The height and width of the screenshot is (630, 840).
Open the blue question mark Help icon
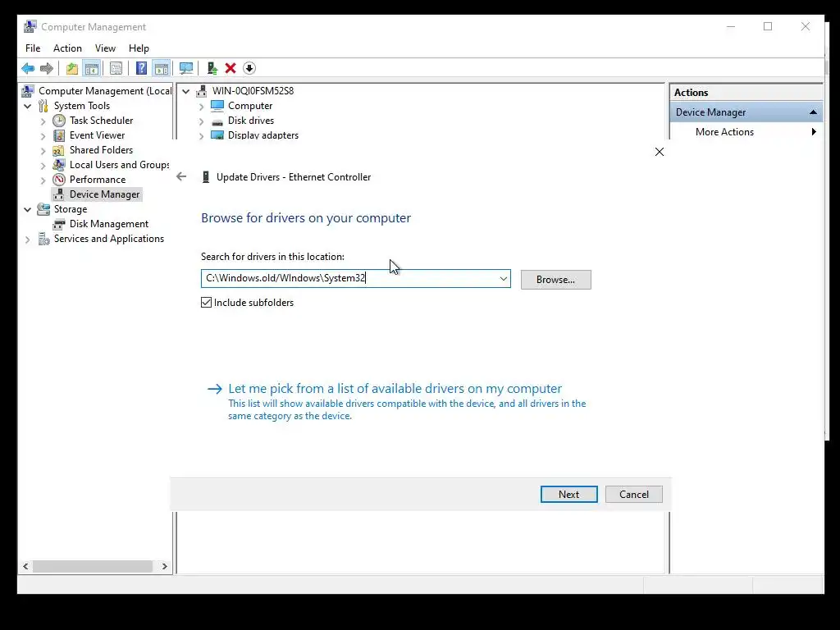(x=141, y=68)
